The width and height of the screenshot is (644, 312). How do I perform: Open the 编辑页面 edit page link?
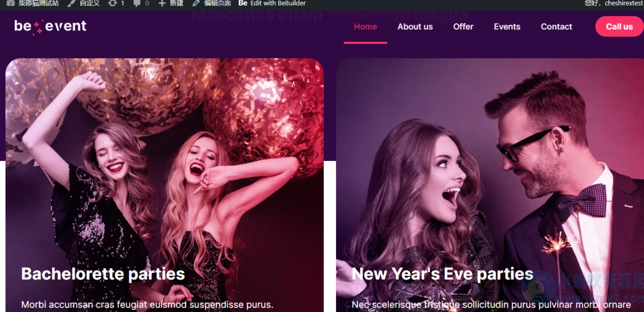point(217,3)
